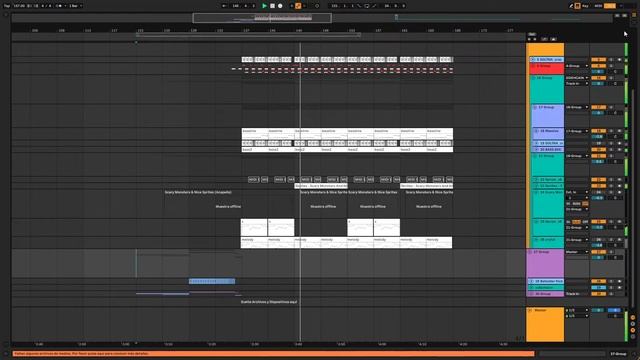
Task: Click the 27-Group label in the status bar
Action: (x=618, y=353)
